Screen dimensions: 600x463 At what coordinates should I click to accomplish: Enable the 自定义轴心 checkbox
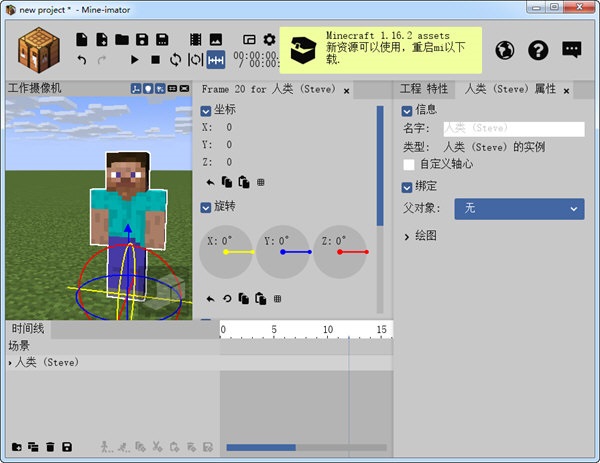(x=408, y=164)
